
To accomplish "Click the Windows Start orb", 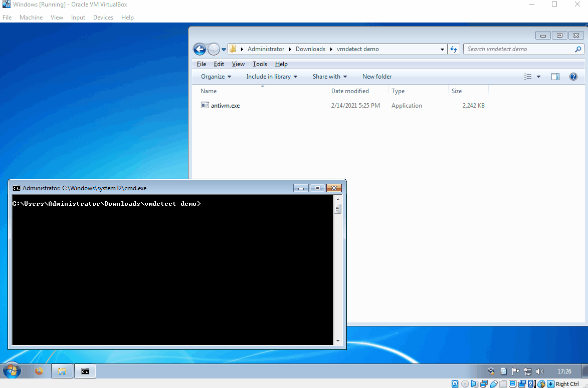I will pos(11,371).
